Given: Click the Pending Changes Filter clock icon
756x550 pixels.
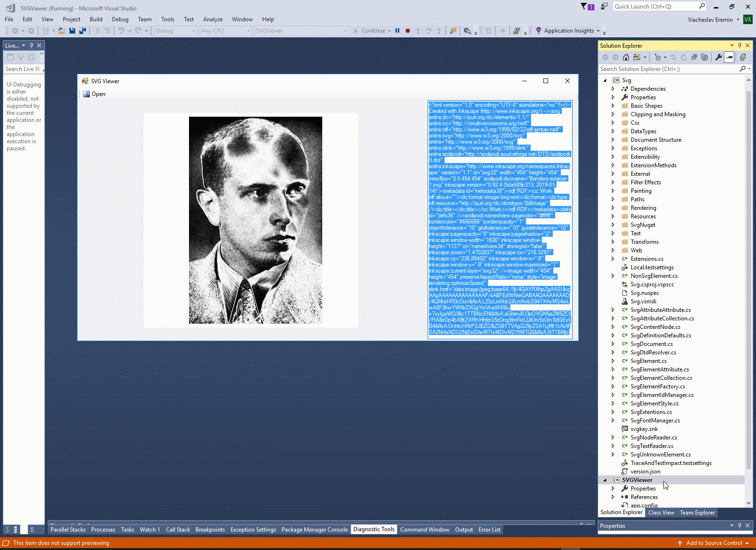Looking at the screenshot, I should [658, 57].
